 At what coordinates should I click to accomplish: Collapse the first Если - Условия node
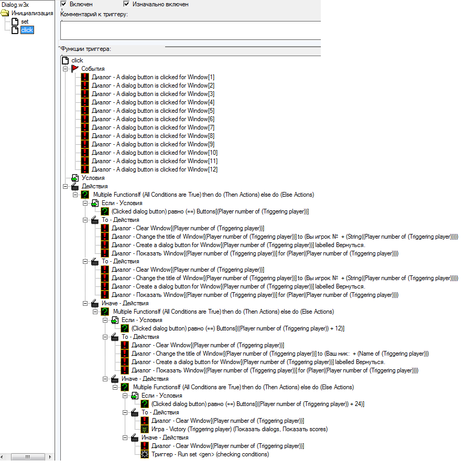[85, 203]
